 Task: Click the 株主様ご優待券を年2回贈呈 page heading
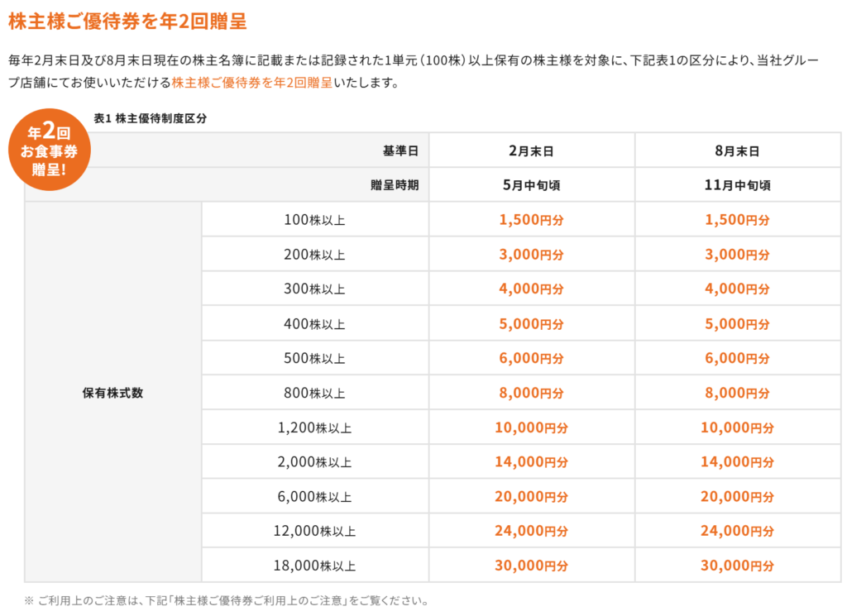point(127,21)
